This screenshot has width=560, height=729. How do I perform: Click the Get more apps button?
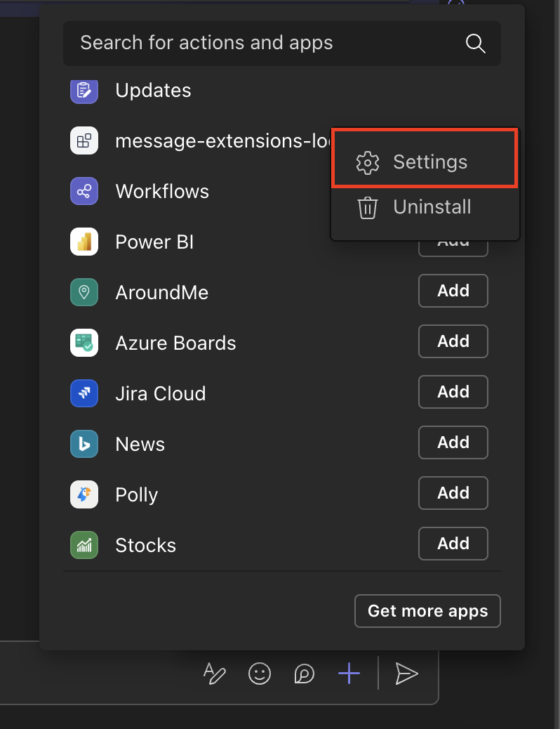(427, 611)
